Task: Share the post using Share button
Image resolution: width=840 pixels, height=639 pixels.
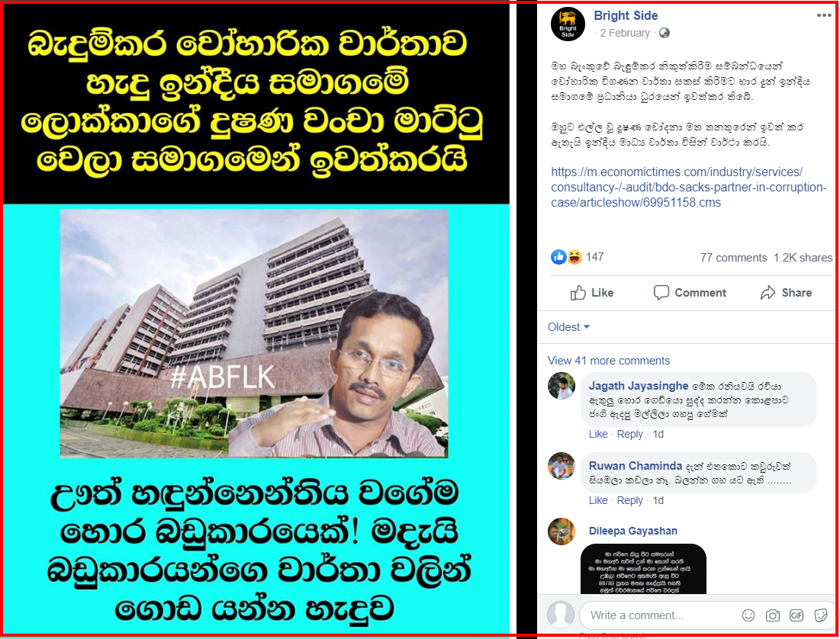Action: (x=786, y=293)
